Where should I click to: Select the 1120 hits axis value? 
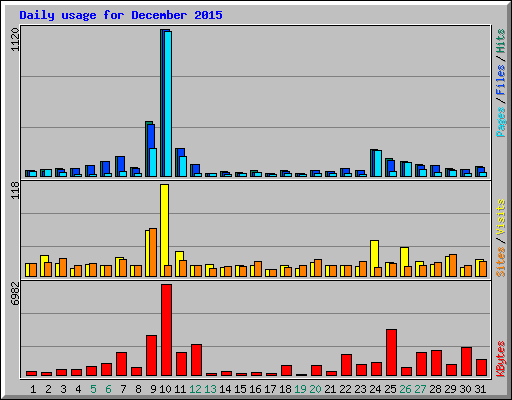[x=15, y=40]
